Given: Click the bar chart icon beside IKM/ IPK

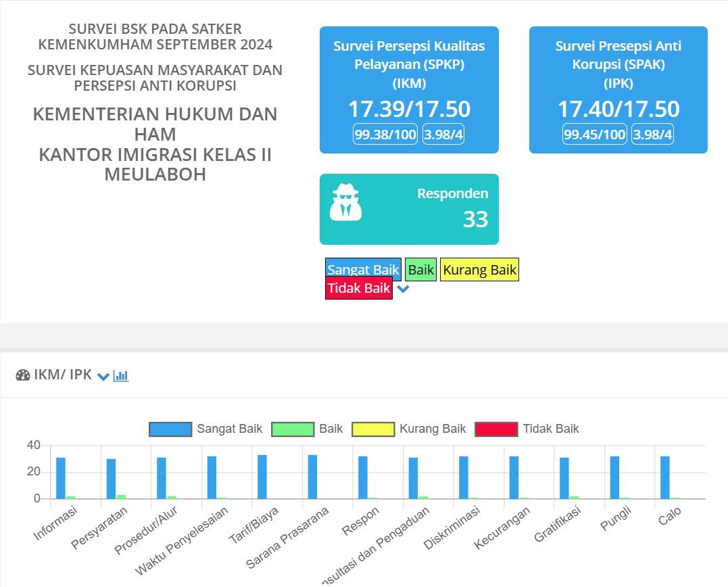Looking at the screenshot, I should coord(121,376).
